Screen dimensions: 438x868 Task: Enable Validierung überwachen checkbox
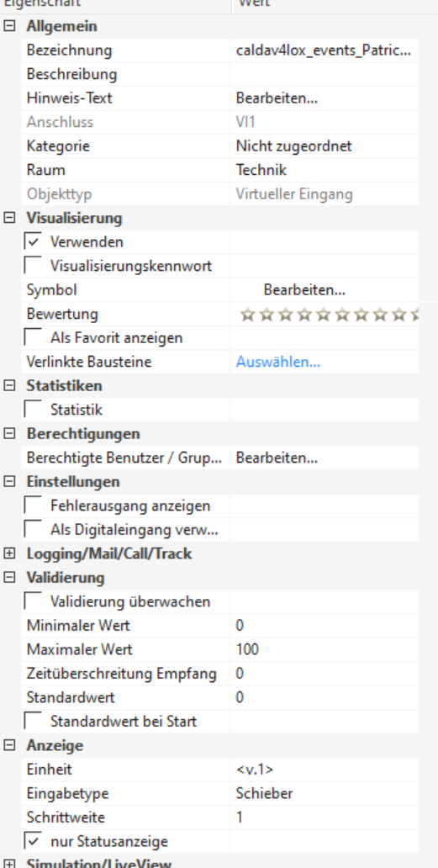tap(33, 601)
